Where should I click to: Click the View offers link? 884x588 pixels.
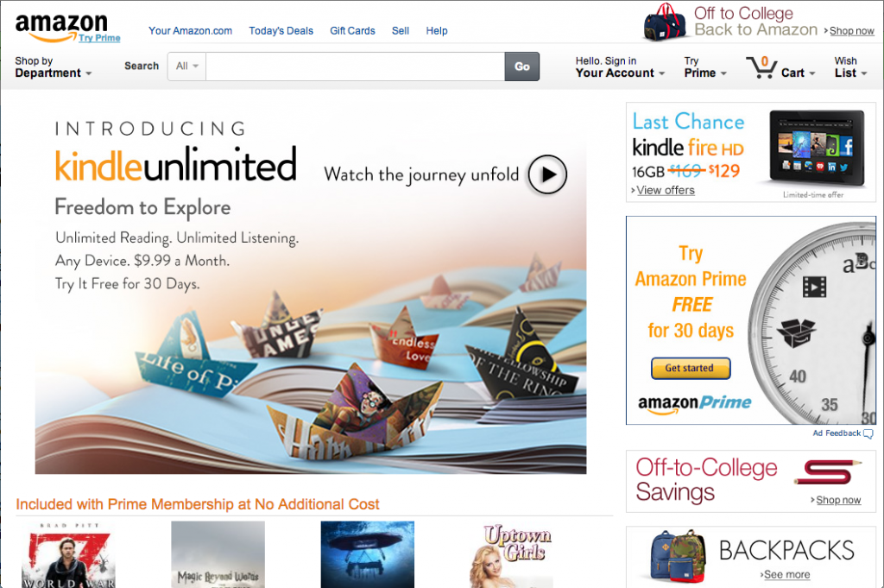[666, 191]
